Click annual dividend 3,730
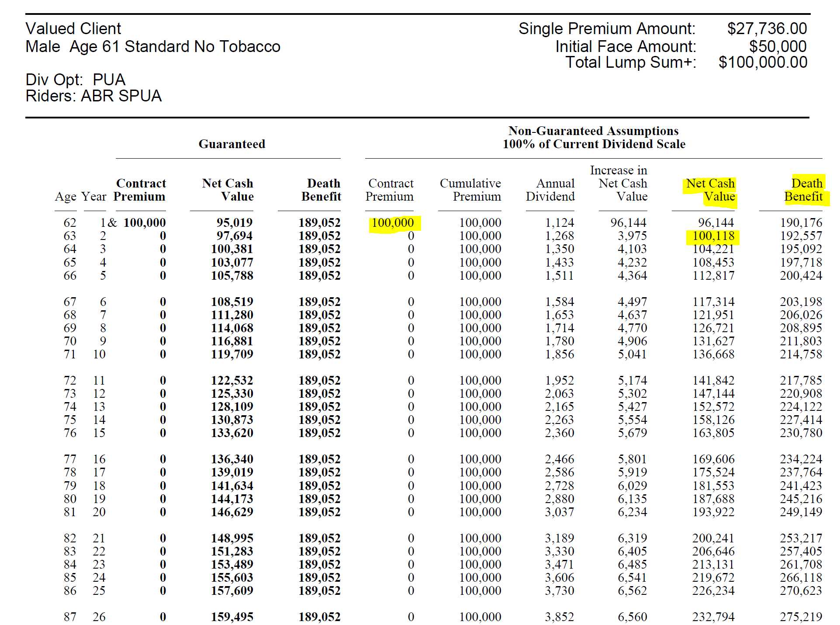 point(560,590)
